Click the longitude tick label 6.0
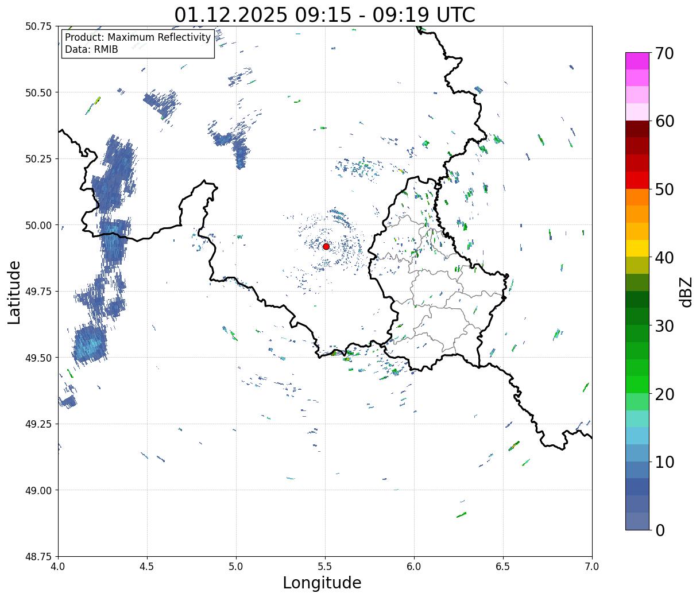Viewport: 700px width, 597px height. pyautogui.click(x=414, y=567)
